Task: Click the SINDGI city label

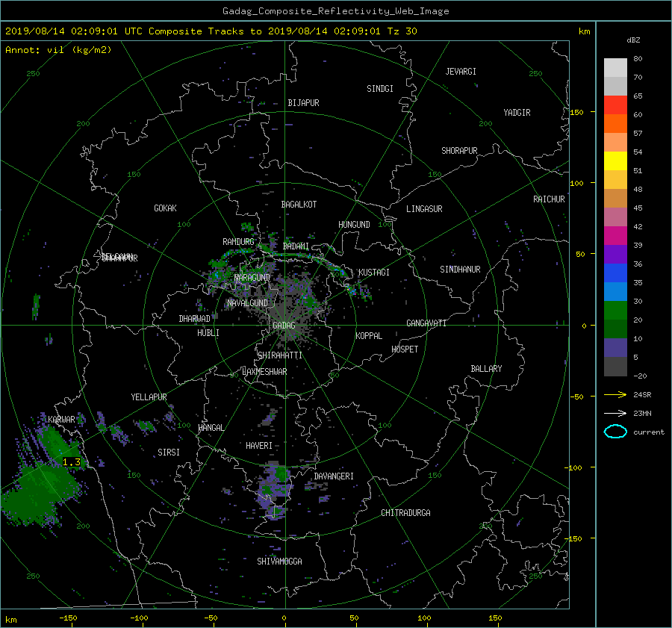Action: (x=380, y=89)
